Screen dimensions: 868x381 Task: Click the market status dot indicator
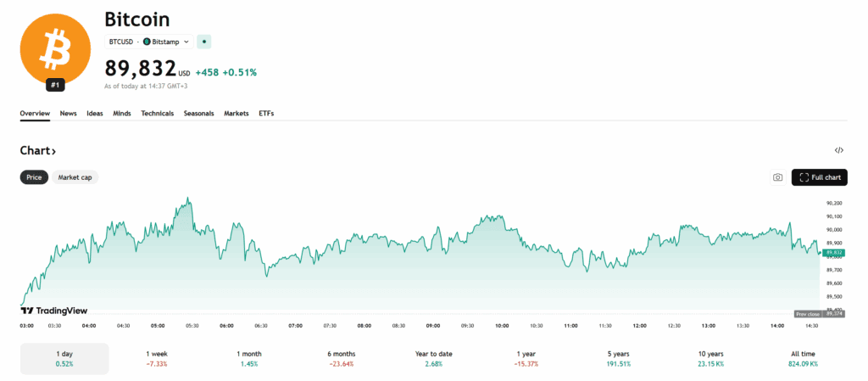[x=204, y=41]
